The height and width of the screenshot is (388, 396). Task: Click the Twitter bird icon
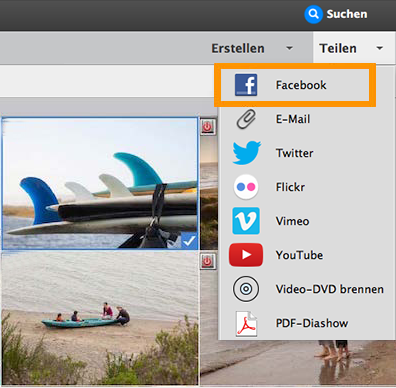pos(247,153)
